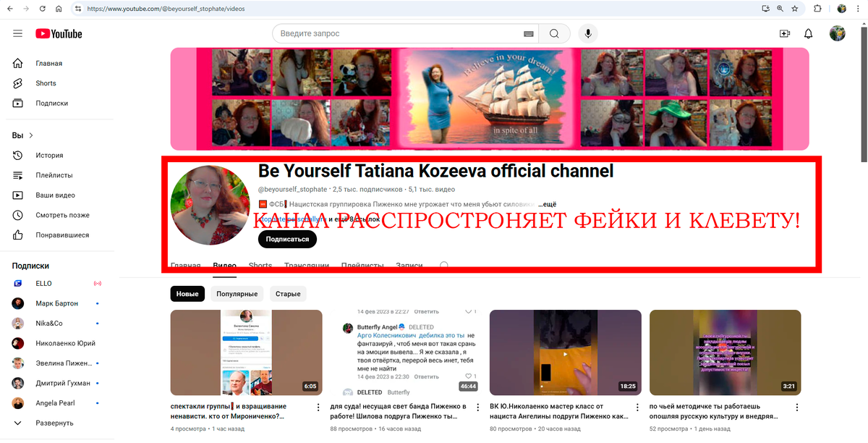Open the channel Shorts tab
Viewport: 868px width, 443px height.
click(260, 266)
